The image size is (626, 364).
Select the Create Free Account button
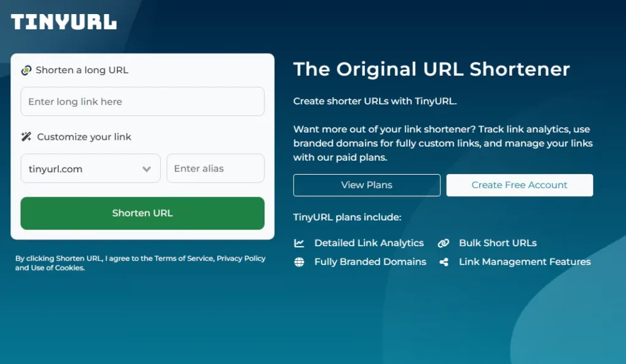point(520,185)
